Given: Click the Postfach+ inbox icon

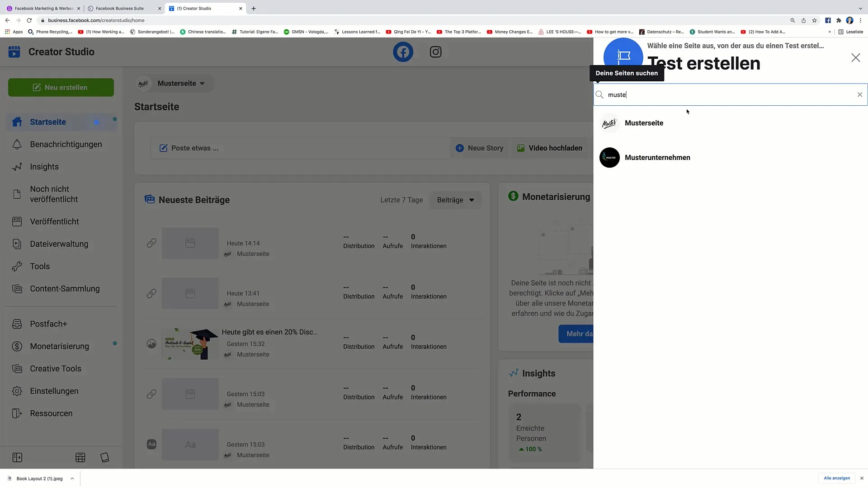Looking at the screenshot, I should click(17, 324).
